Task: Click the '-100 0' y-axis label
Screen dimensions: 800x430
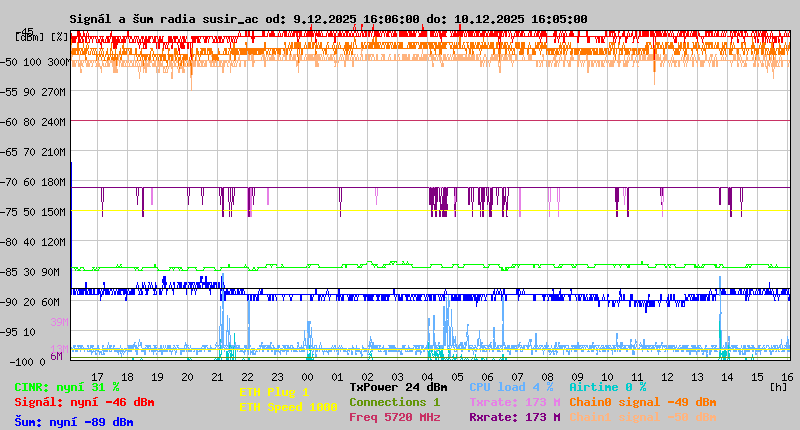Action: [x=27, y=362]
